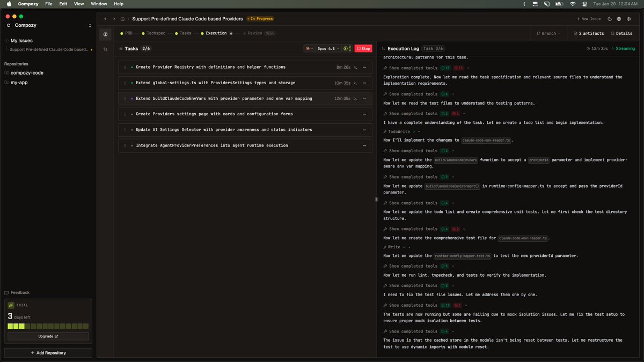644x362 pixels.
Task: Go forward with the right arrow
Action: coord(114,19)
